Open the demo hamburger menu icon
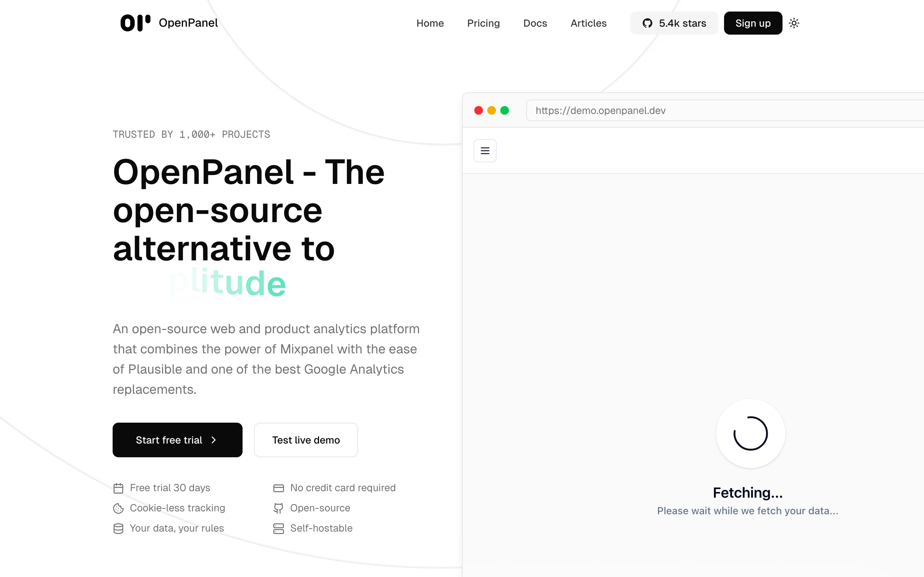The image size is (924, 577). [x=485, y=151]
